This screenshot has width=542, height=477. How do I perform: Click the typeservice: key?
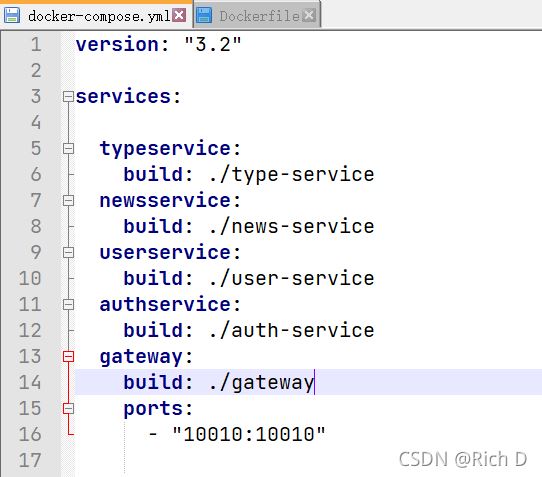click(170, 149)
